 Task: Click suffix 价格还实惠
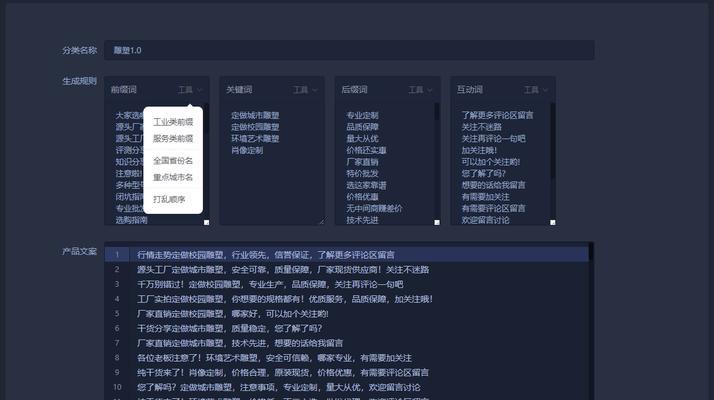click(x=367, y=150)
